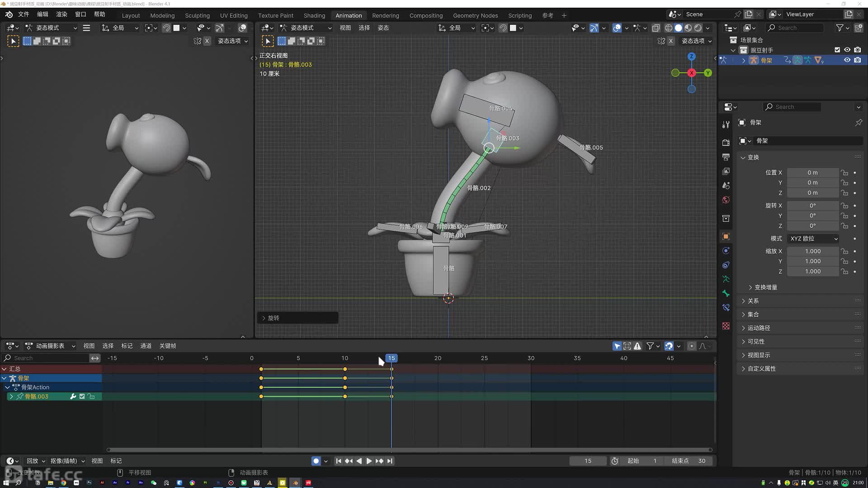Toggle the 骨骼.003 channel checkbox
This screenshot has width=868, height=488.
pos(82,396)
